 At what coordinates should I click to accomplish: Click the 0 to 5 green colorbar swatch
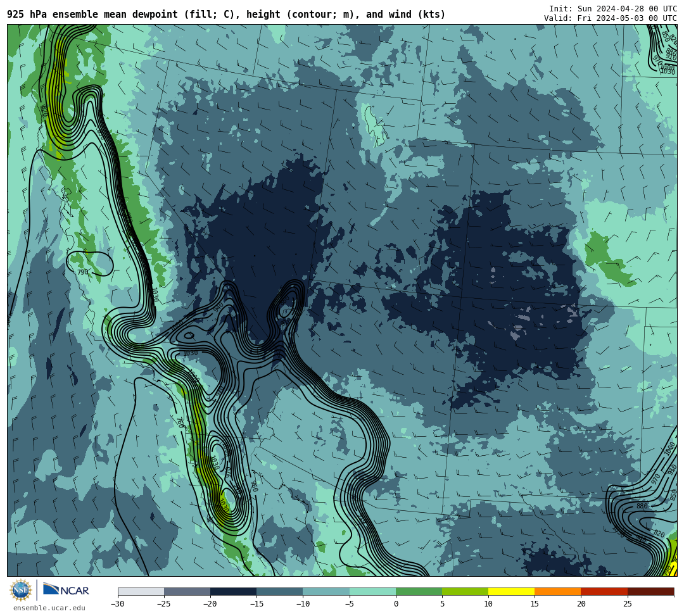(x=419, y=591)
